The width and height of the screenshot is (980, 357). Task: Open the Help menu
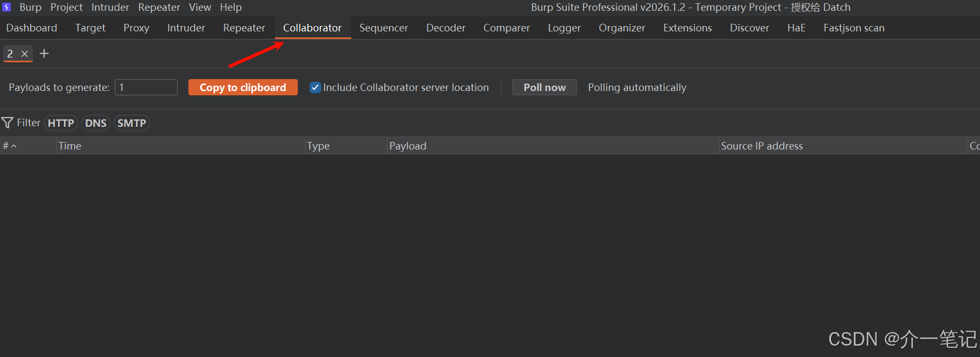(x=231, y=7)
